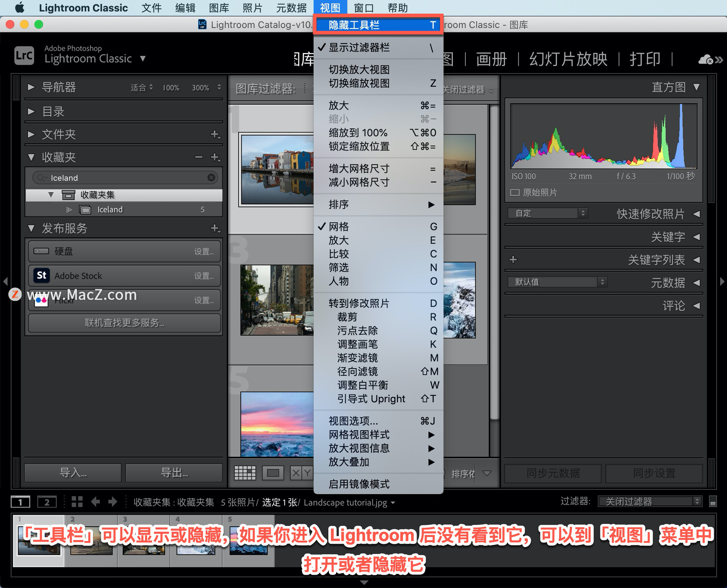Select the Iceland collection row
The image size is (727, 588).
(x=124, y=209)
